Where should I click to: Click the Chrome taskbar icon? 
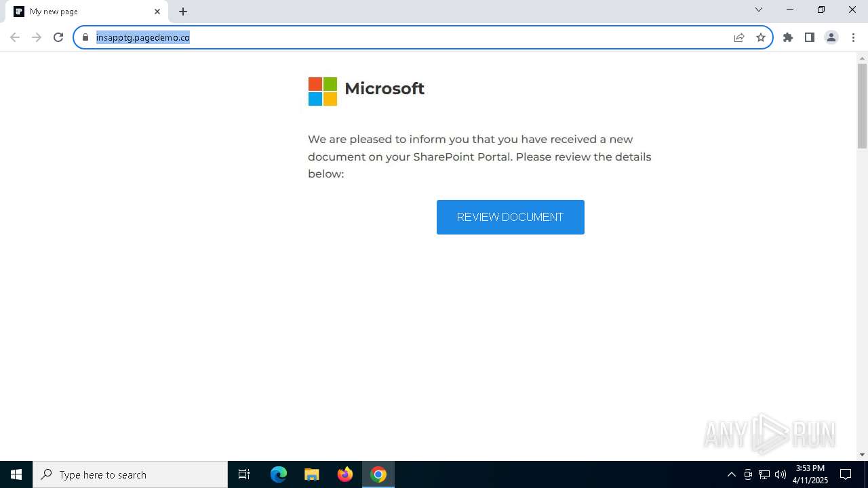(378, 474)
